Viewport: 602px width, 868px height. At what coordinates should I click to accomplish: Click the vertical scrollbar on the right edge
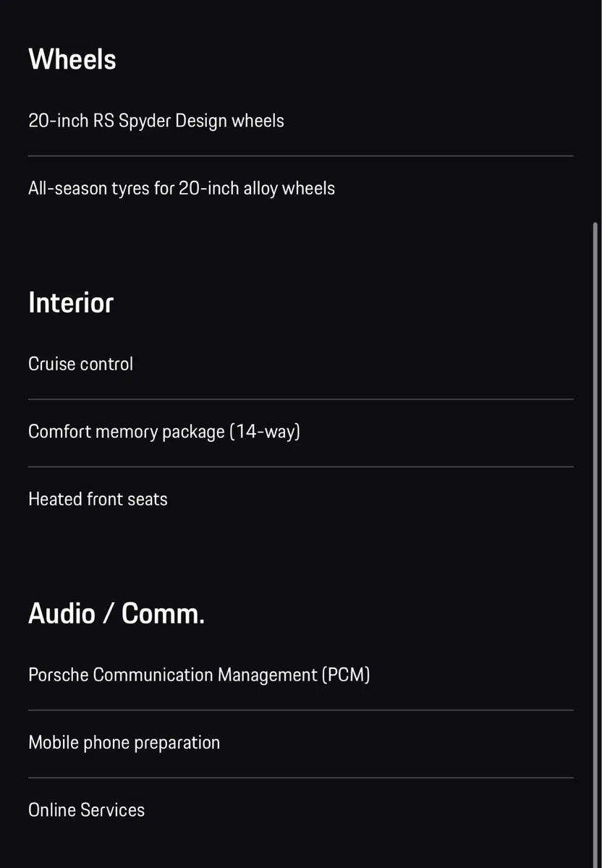coord(595,506)
